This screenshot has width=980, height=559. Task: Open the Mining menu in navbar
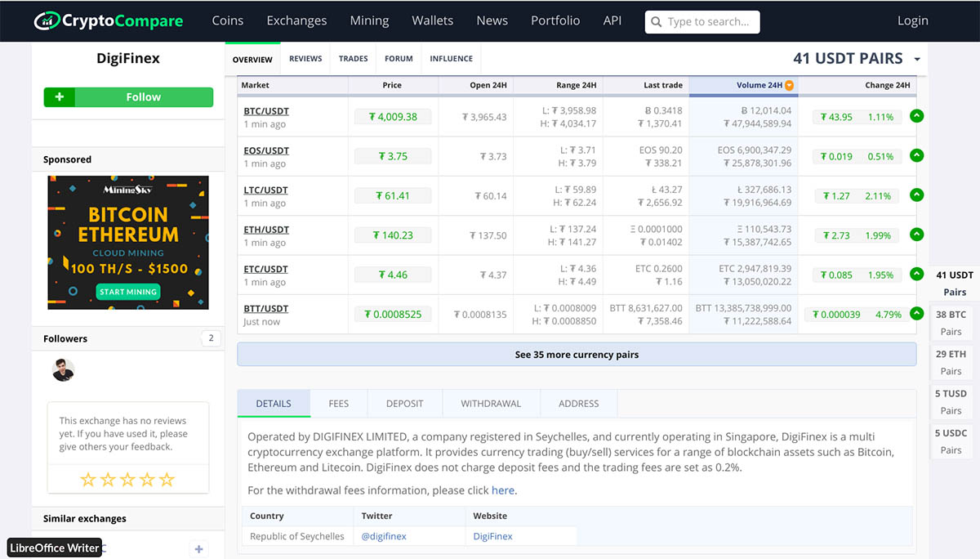point(369,20)
